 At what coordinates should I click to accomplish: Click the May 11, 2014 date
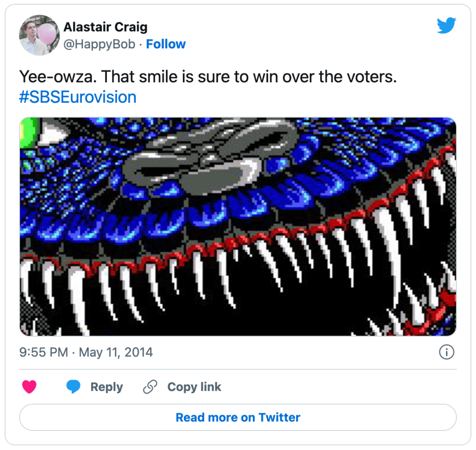[116, 352]
